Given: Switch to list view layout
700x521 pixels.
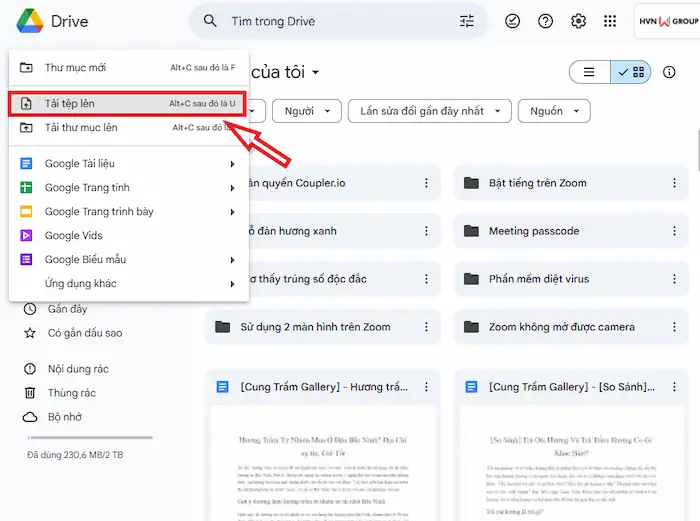Looking at the screenshot, I should 589,72.
